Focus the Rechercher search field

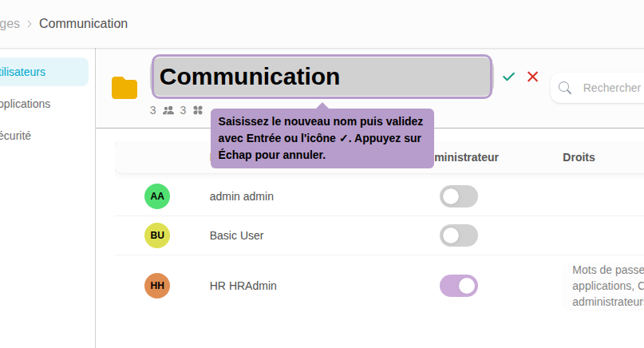(611, 88)
